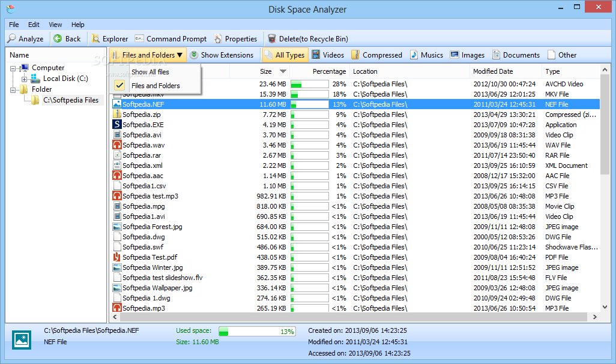The width and height of the screenshot is (616, 364).
Task: Click the Used space 13% progress bar
Action: tap(257, 332)
